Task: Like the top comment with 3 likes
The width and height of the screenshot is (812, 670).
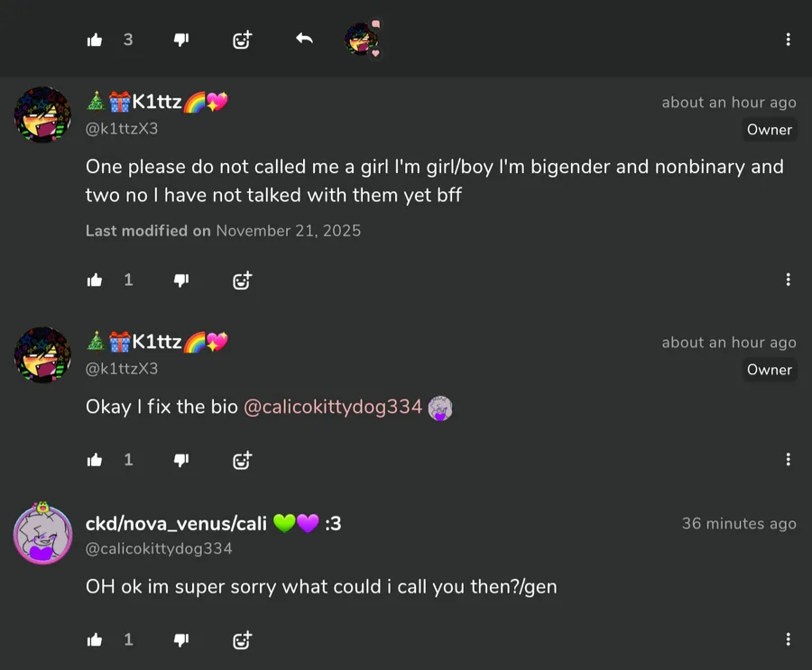Action: click(x=95, y=40)
